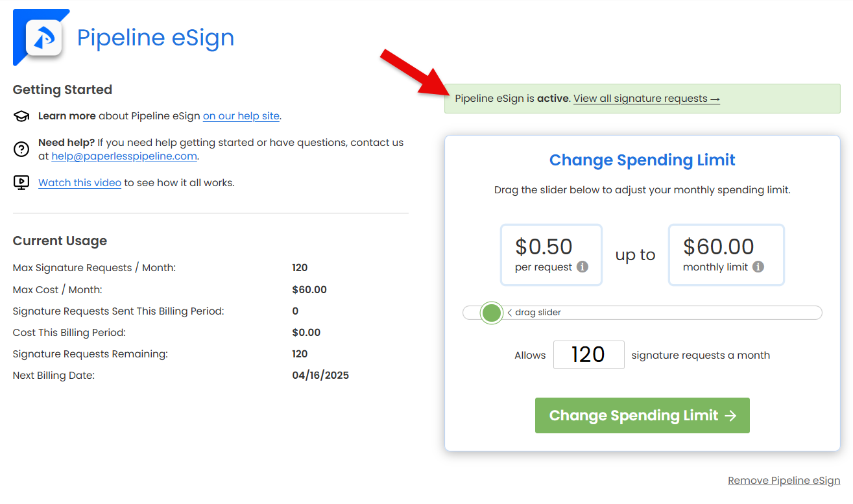Click info icon beside per request
853x504 pixels.
point(583,267)
